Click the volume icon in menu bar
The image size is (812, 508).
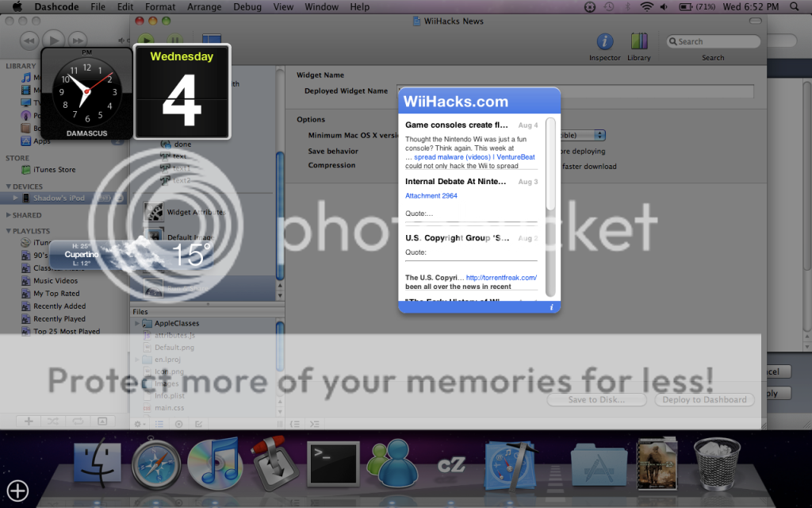[664, 6]
